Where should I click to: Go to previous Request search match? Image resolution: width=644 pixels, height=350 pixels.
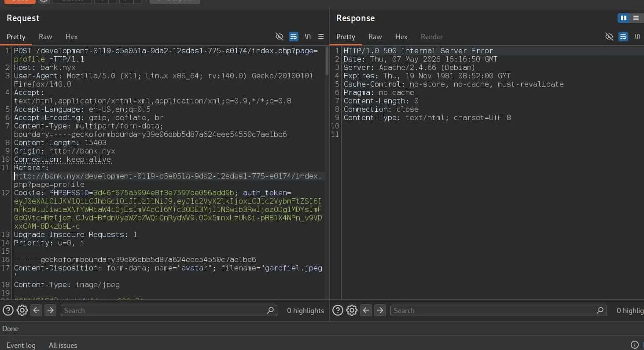point(37,310)
